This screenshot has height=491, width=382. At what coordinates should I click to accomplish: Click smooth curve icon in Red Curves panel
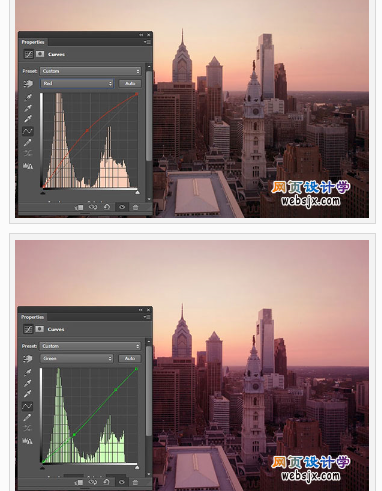click(28, 153)
